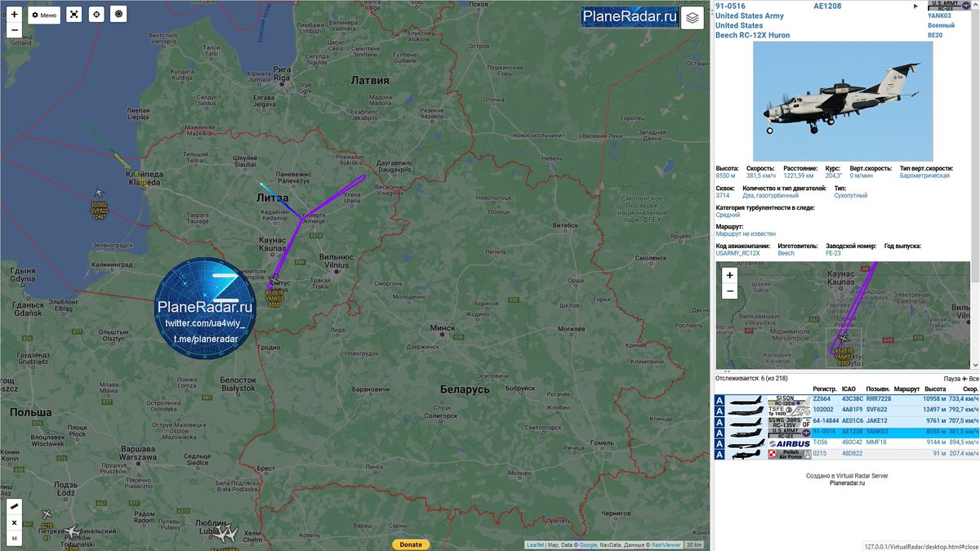The width and height of the screenshot is (980, 551).
Task: Click the TSFE Tp 102D flag image
Action: click(789, 411)
